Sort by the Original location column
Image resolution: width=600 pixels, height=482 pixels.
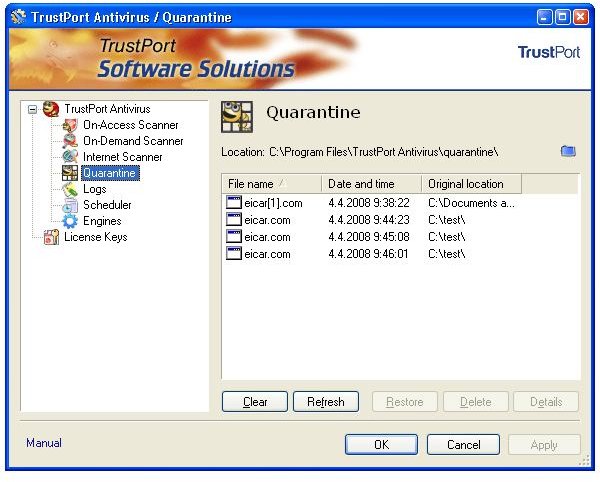pos(471,184)
